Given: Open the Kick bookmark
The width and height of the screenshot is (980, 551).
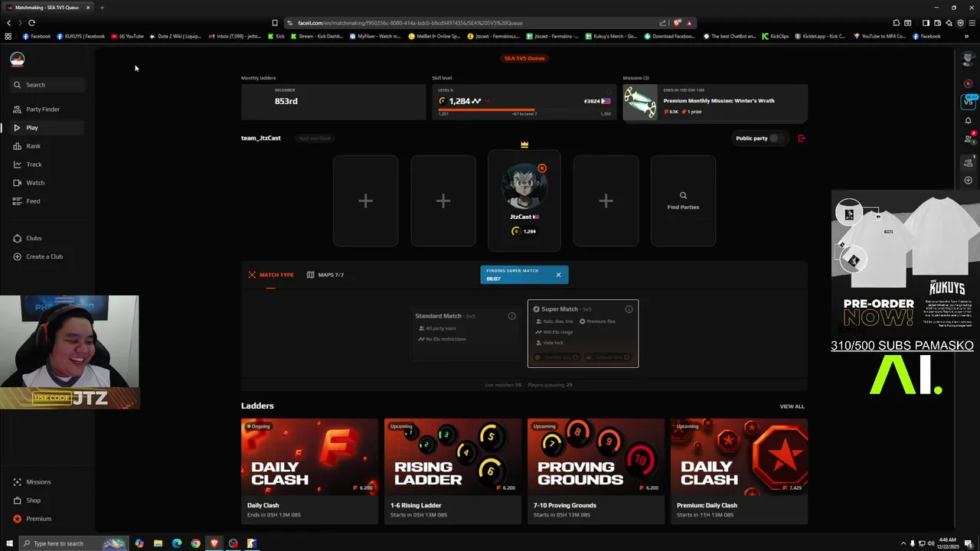Looking at the screenshot, I should pos(276,36).
